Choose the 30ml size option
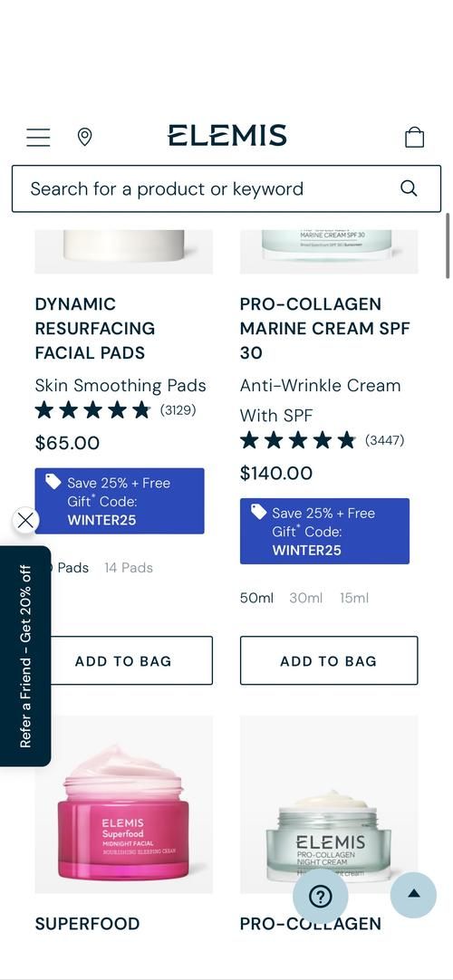 coord(306,598)
